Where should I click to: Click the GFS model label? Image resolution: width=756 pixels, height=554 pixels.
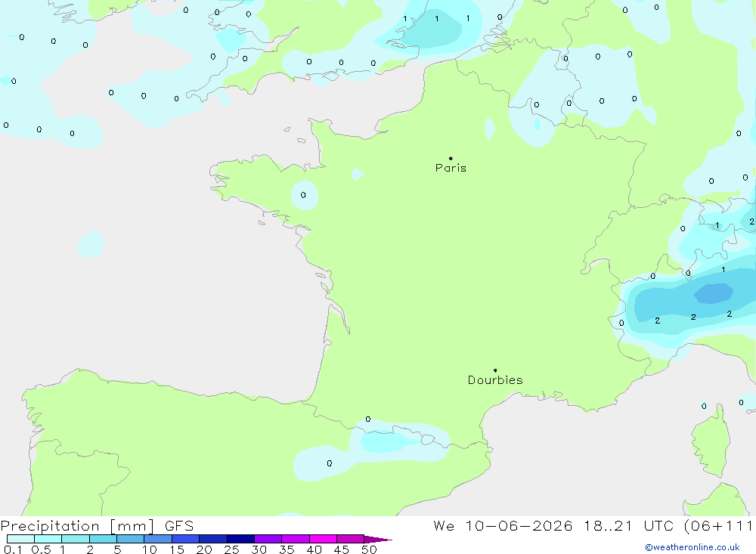(179, 526)
